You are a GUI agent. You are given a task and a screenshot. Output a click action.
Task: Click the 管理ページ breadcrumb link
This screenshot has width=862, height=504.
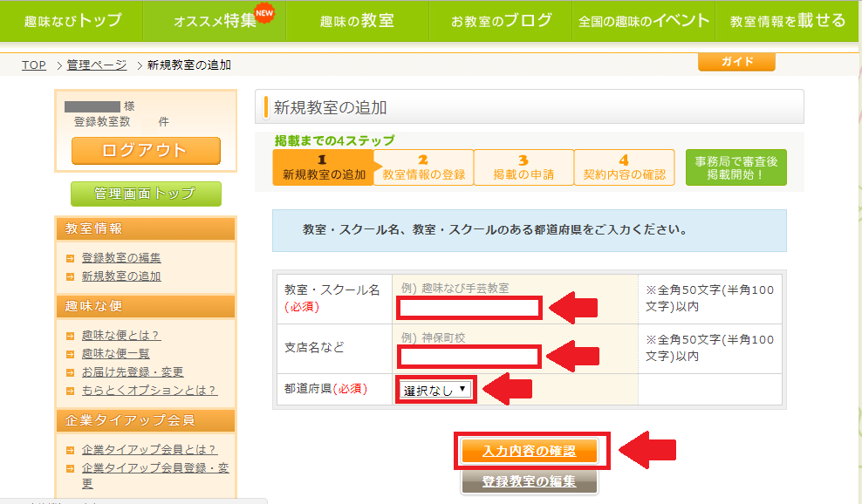[97, 65]
